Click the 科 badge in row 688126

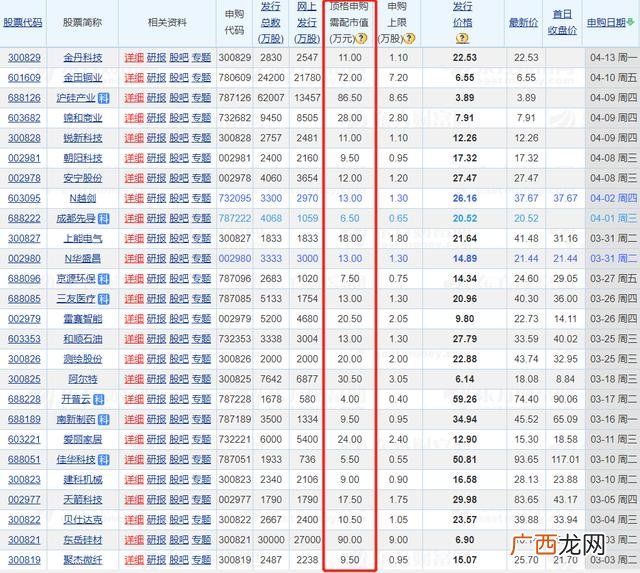(104, 98)
